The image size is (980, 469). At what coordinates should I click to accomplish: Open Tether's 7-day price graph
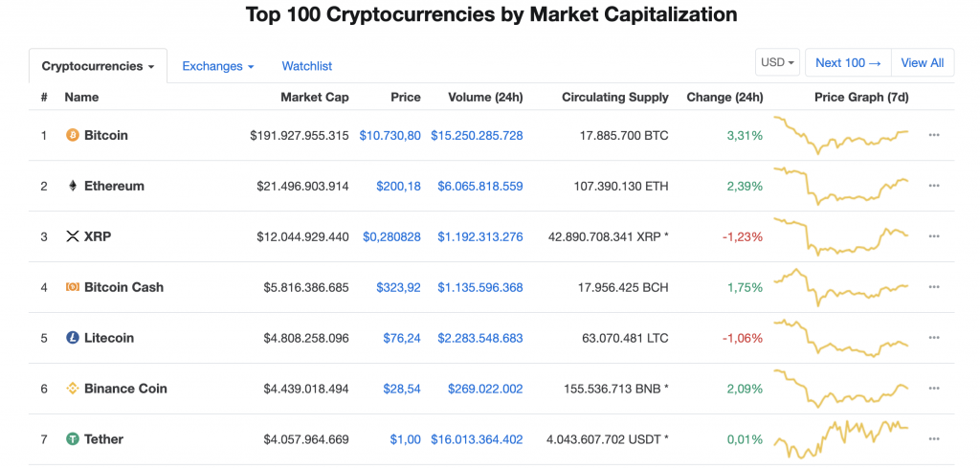(x=841, y=439)
